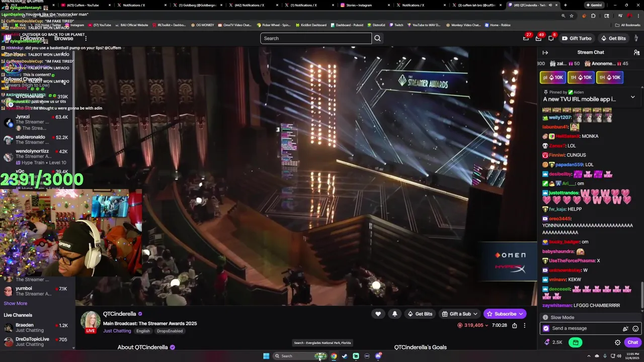Click the first pl 10K cheer badge
The height and width of the screenshot is (362, 644).
click(x=553, y=77)
